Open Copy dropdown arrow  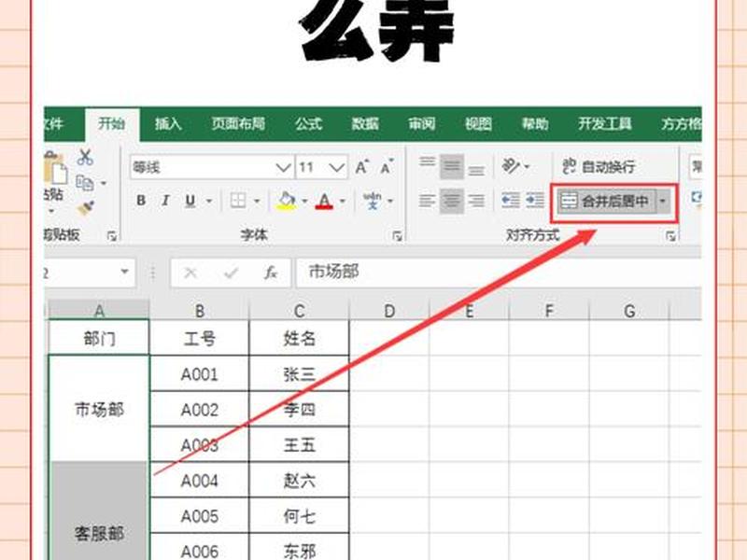(x=104, y=183)
